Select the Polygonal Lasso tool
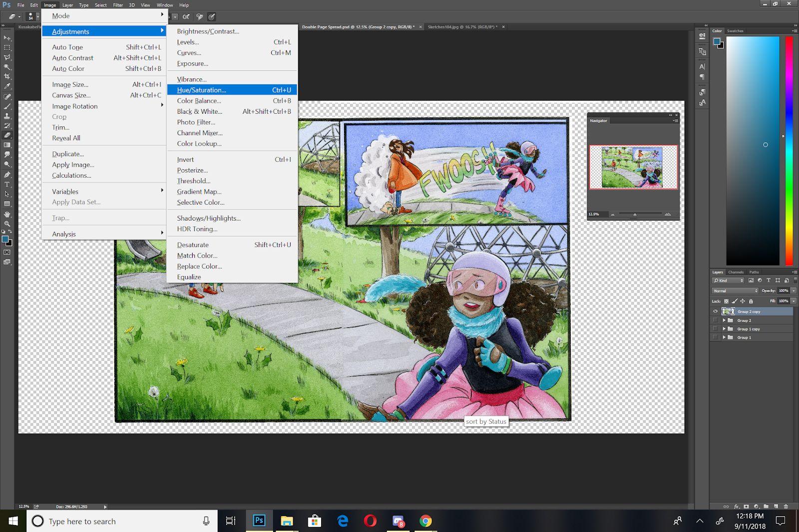Viewport: 799px width, 532px height. coord(7,57)
